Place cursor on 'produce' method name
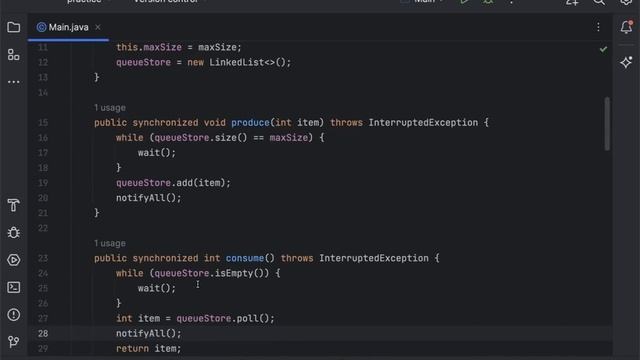The width and height of the screenshot is (640, 360). [x=250, y=122]
